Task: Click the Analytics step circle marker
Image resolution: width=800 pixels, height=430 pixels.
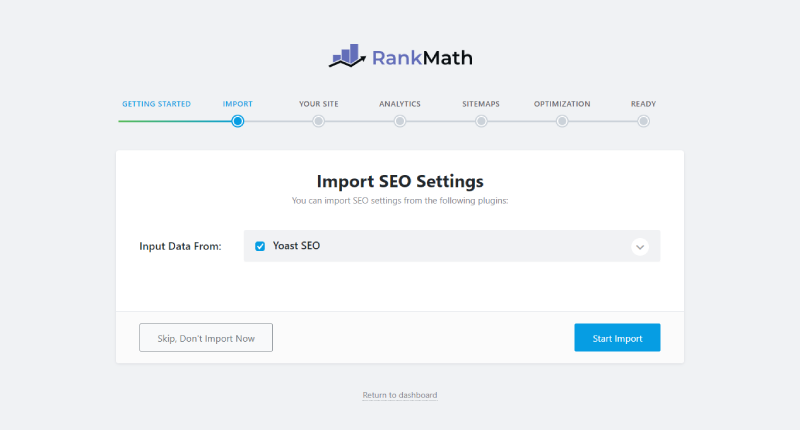Action: (x=400, y=121)
